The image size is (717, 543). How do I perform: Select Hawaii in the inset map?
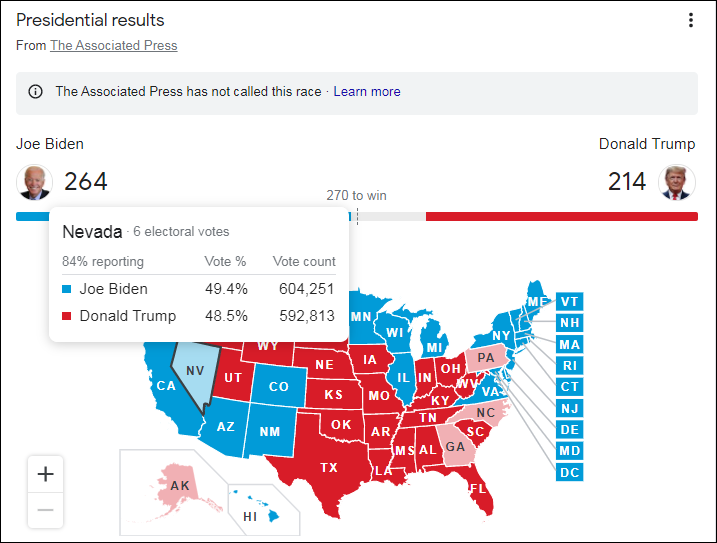pos(251,516)
